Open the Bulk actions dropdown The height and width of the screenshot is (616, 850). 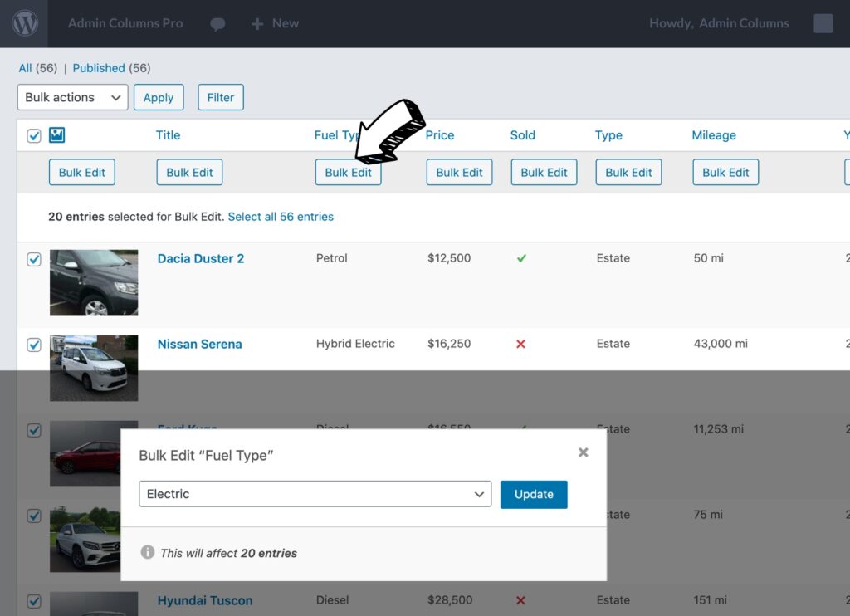coord(71,97)
